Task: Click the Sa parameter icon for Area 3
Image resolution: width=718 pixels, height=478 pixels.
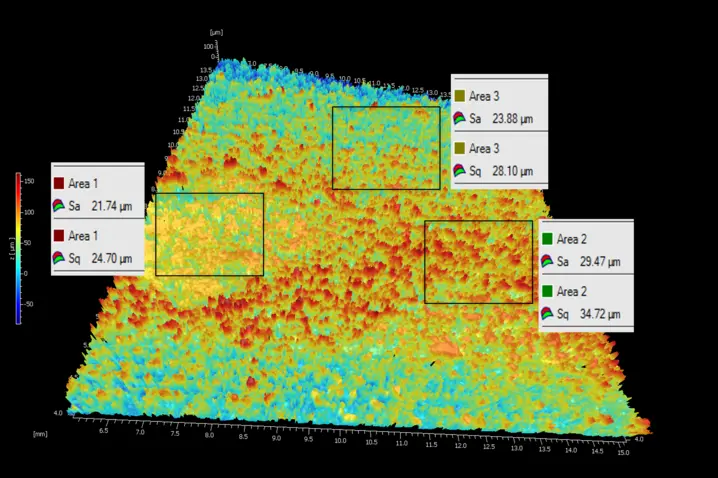Action: [459, 118]
